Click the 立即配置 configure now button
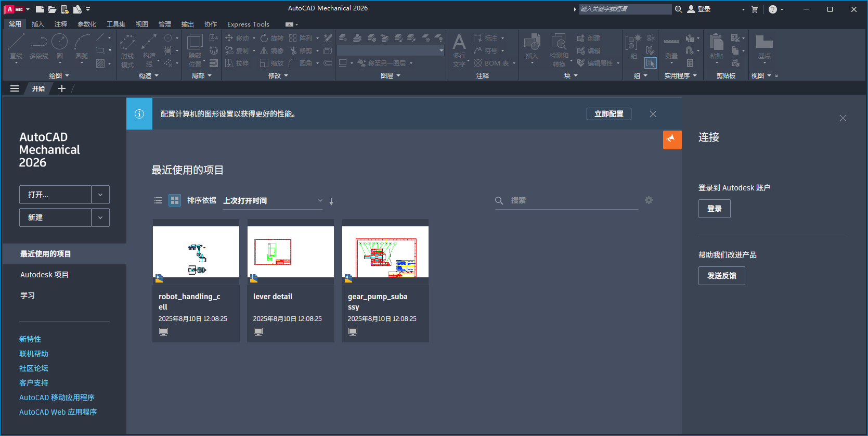Screen dimensions: 868x436 [609, 114]
